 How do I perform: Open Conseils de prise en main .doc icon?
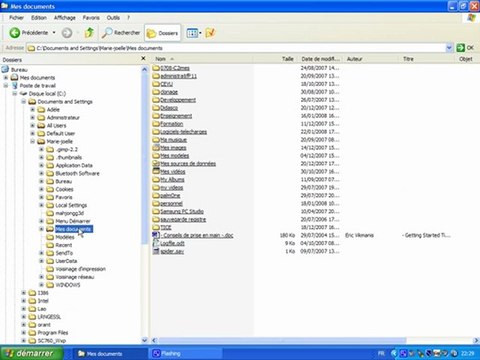tap(156, 235)
